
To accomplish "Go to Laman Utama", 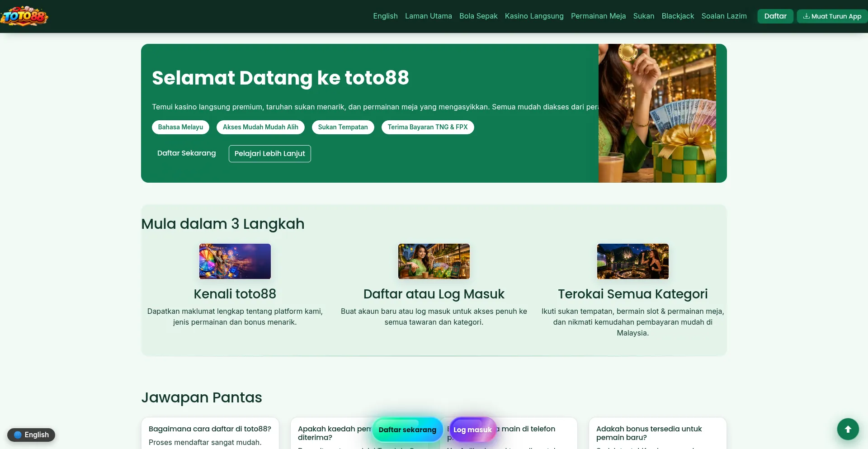I will coord(428,16).
